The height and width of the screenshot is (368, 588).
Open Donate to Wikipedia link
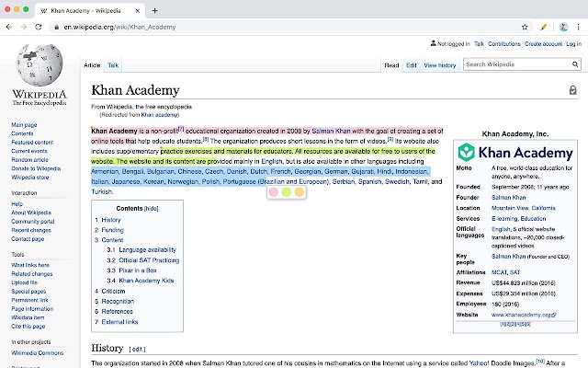[x=36, y=168]
